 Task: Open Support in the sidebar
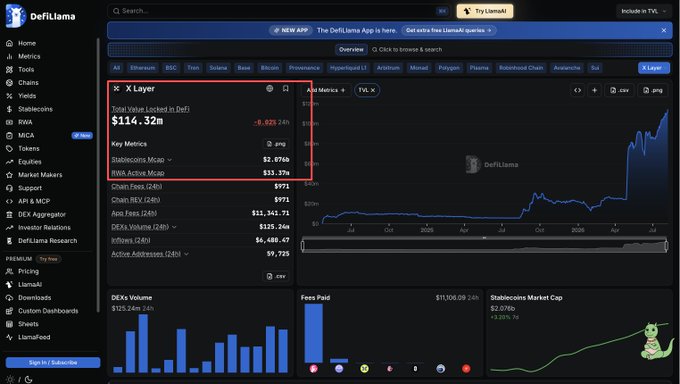(24, 188)
